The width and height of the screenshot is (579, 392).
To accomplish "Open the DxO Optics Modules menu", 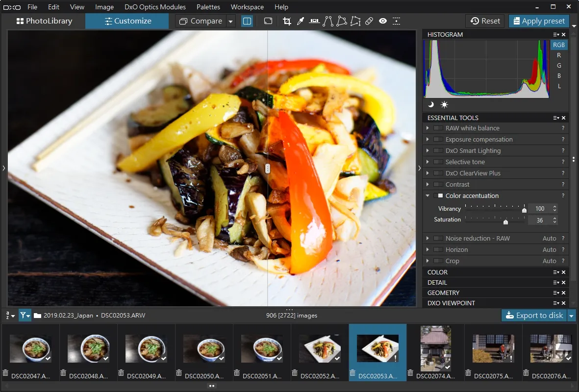I will point(155,7).
